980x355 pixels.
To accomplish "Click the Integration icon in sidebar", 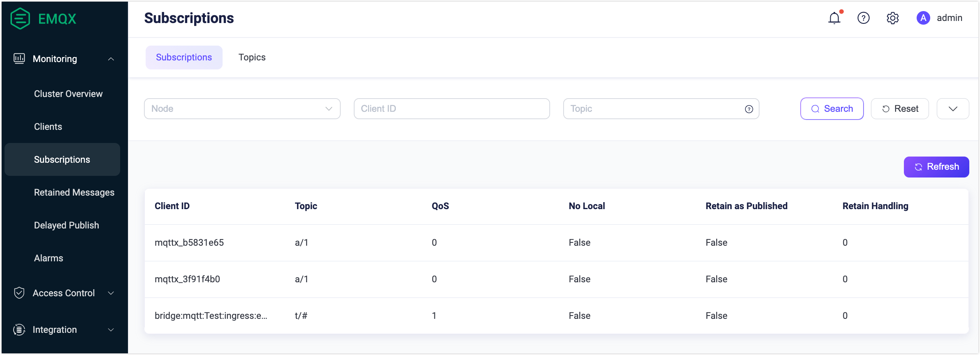I will click(19, 330).
